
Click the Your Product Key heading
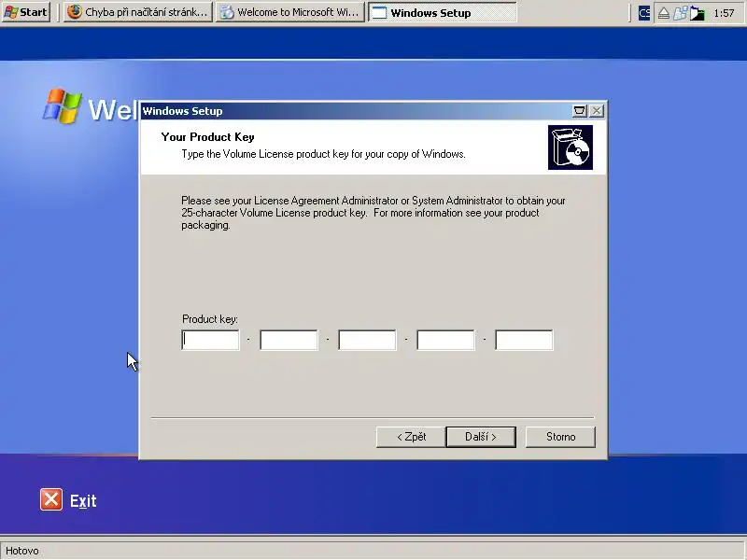point(207,137)
